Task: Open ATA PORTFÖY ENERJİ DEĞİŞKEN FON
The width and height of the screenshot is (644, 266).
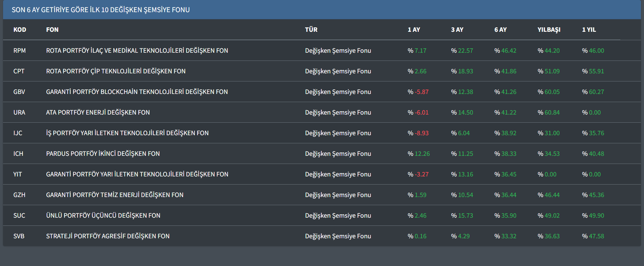Action: (x=98, y=112)
